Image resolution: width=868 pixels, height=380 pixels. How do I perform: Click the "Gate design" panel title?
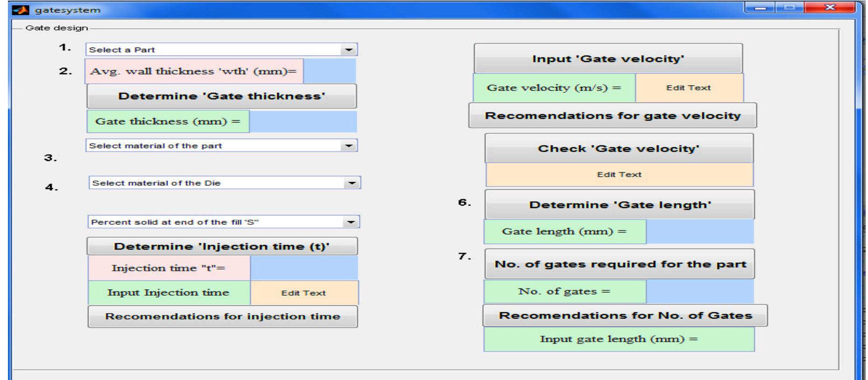click(x=56, y=28)
